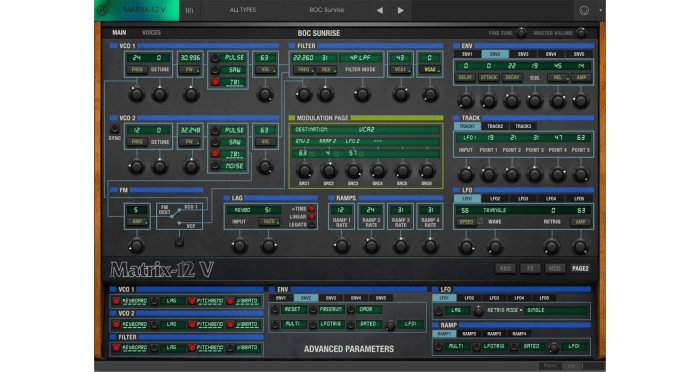Open the KBD page

click(x=505, y=268)
